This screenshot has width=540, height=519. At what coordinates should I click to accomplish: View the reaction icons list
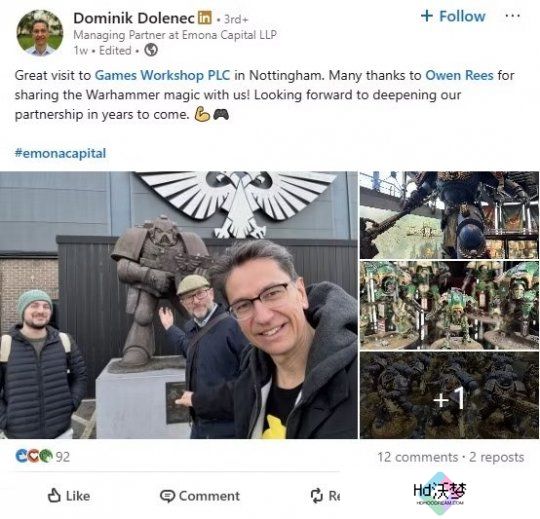[x=34, y=456]
